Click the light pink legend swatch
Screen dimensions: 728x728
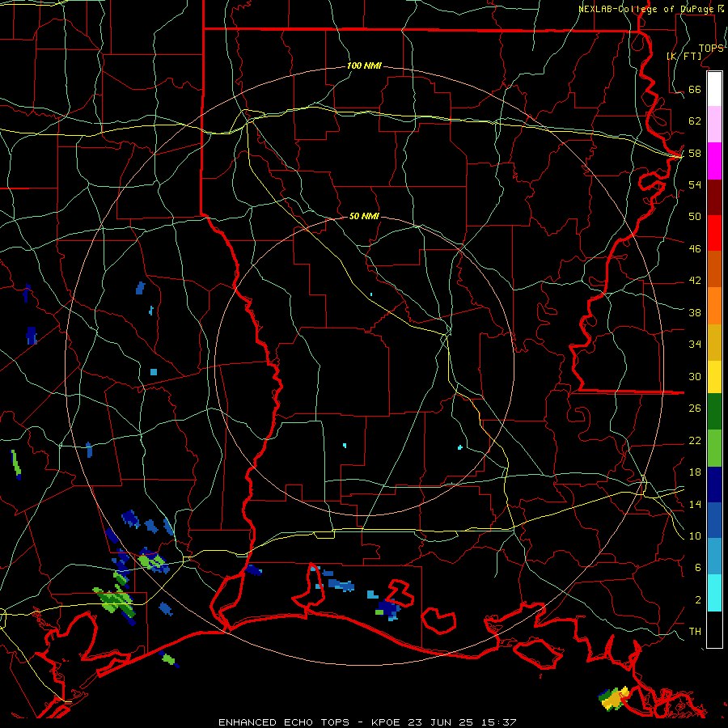click(714, 124)
